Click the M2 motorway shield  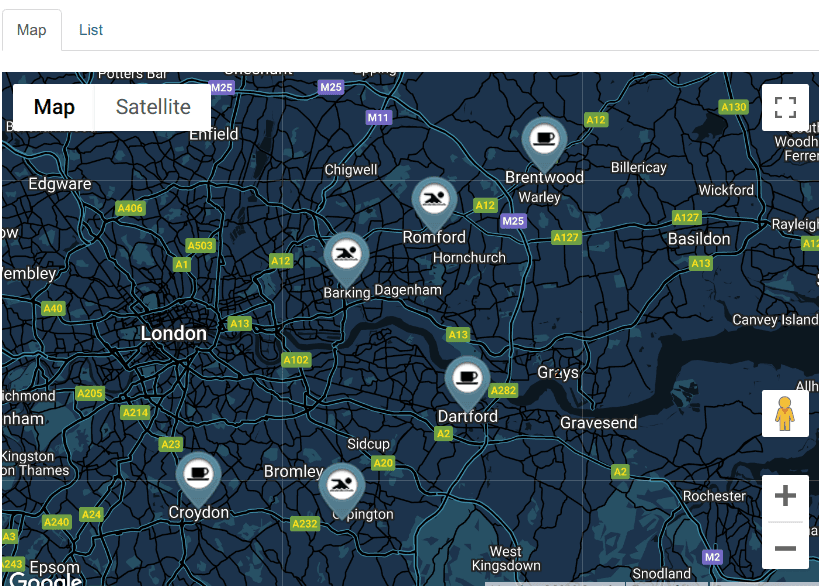click(712, 557)
